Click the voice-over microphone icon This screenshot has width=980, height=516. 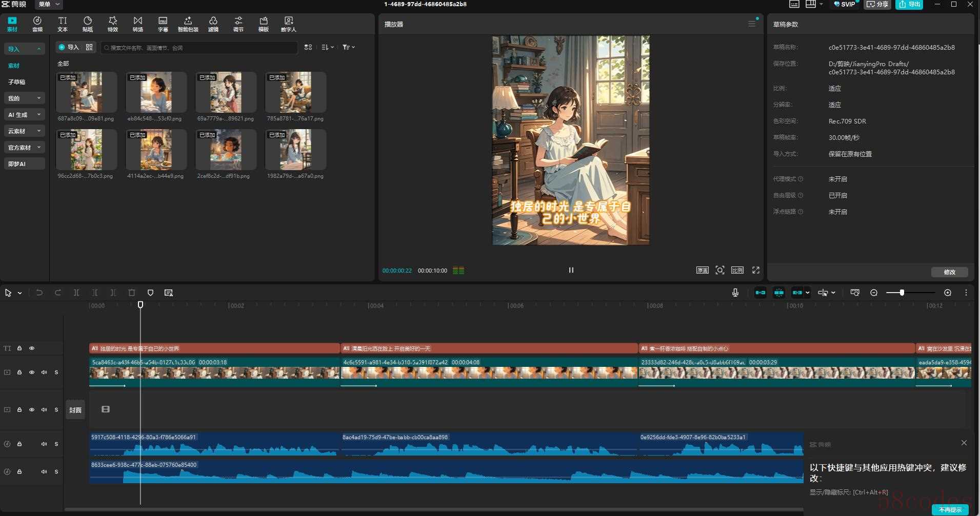tap(735, 293)
